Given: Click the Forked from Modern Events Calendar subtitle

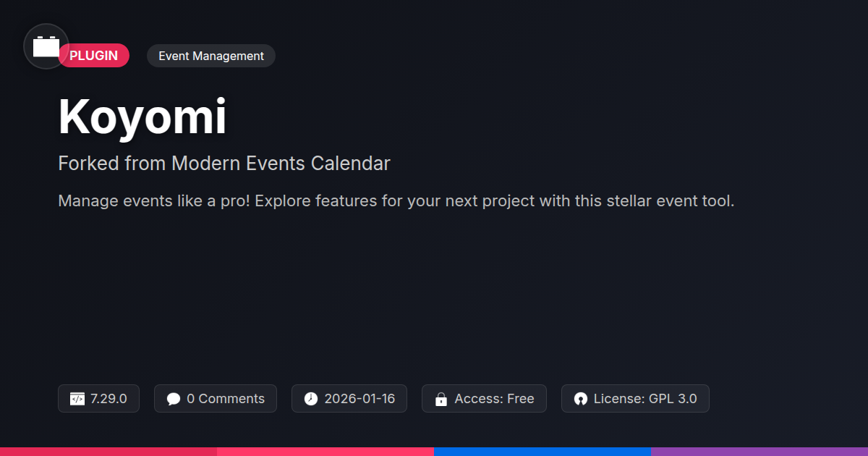Looking at the screenshot, I should 224,164.
